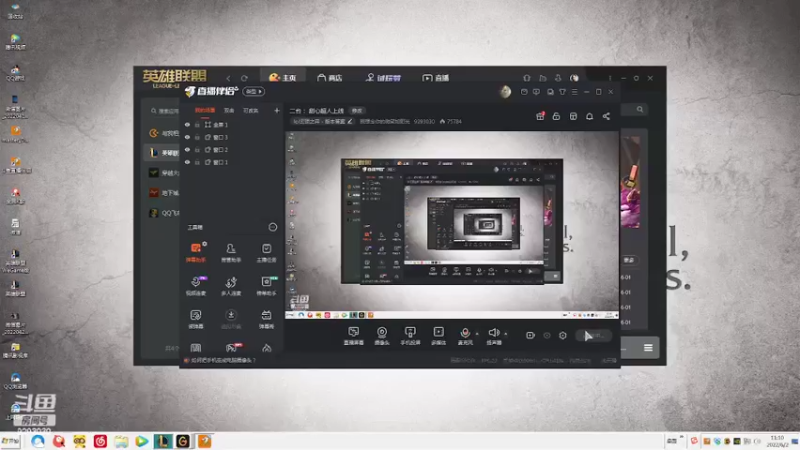The width and height of the screenshot is (800, 450).
Task: Switch to the red active scene tab
Action: click(205, 110)
